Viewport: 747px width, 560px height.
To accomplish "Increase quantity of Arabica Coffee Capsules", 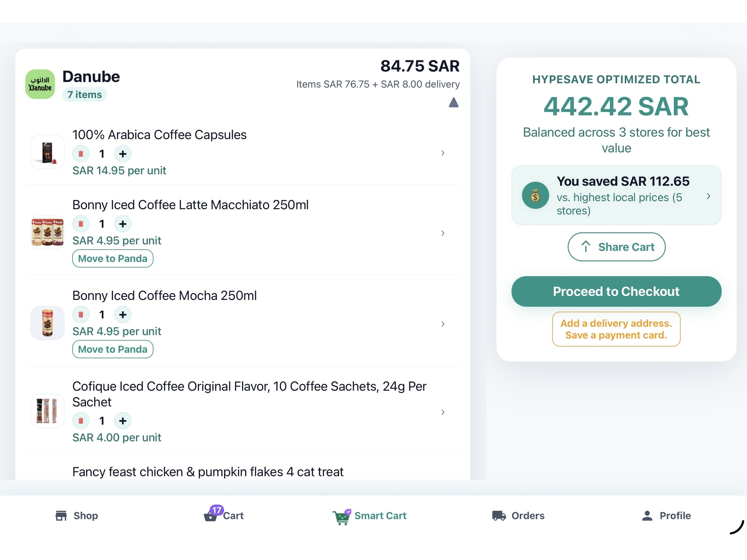I will pos(122,154).
